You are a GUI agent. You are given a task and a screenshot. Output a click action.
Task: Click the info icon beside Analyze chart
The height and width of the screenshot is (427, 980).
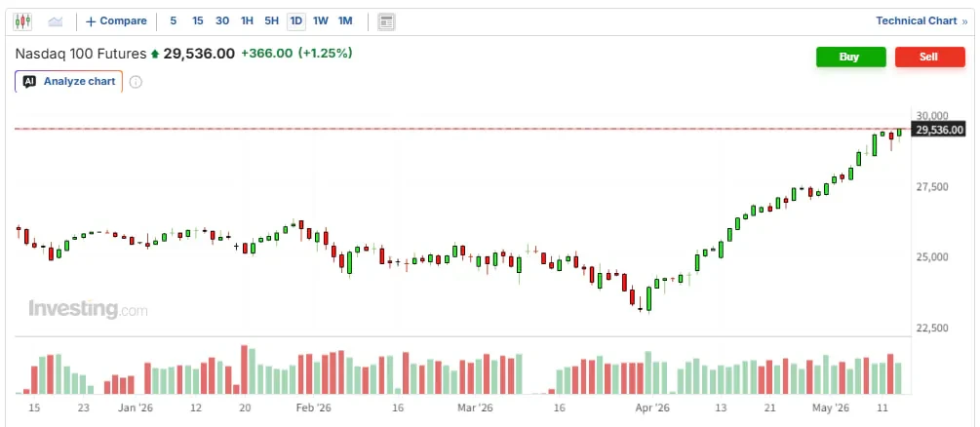[x=136, y=82]
